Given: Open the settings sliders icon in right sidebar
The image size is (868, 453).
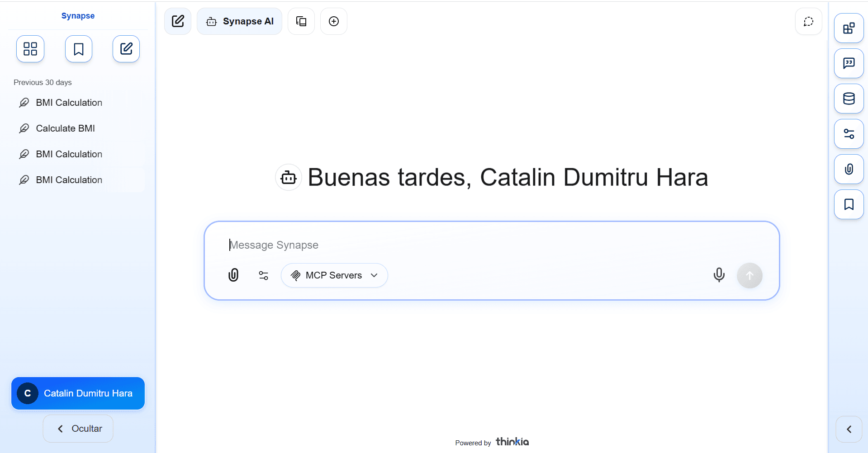Looking at the screenshot, I should coord(849,134).
